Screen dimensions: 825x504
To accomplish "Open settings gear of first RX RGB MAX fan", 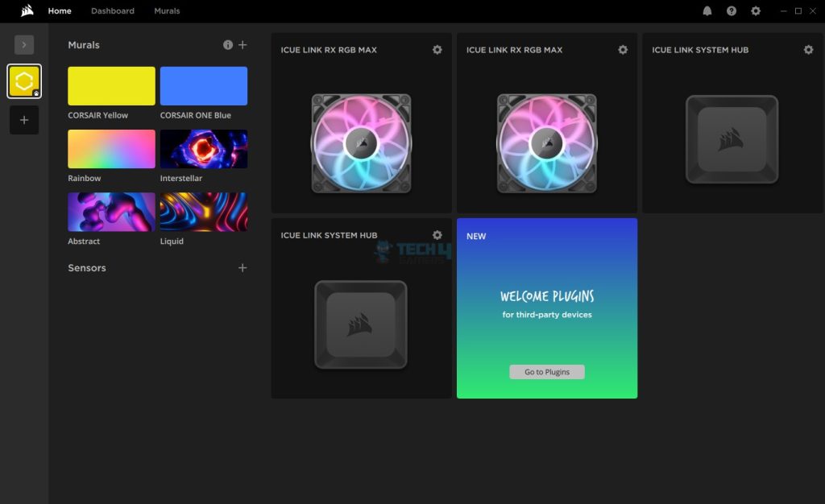I will click(437, 50).
